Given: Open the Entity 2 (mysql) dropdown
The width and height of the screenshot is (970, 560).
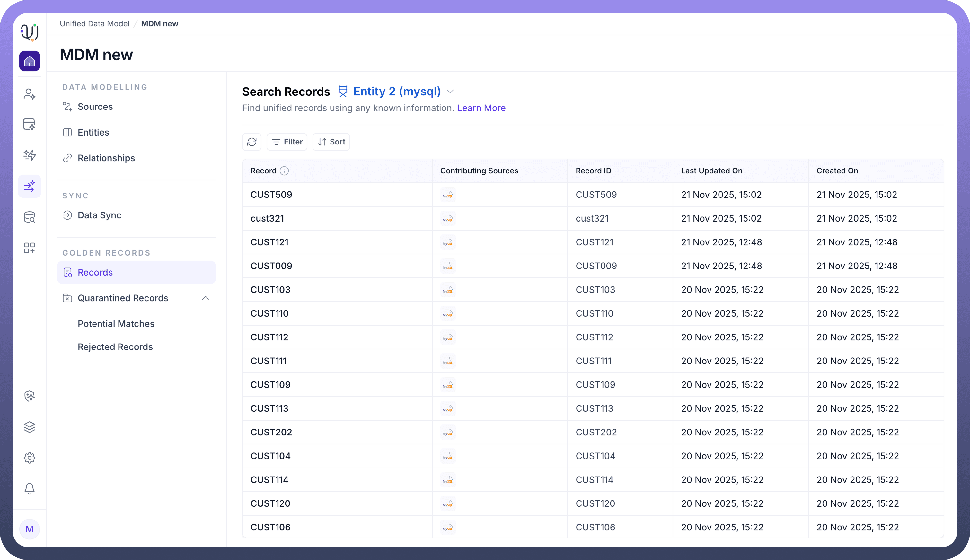Looking at the screenshot, I should 450,92.
